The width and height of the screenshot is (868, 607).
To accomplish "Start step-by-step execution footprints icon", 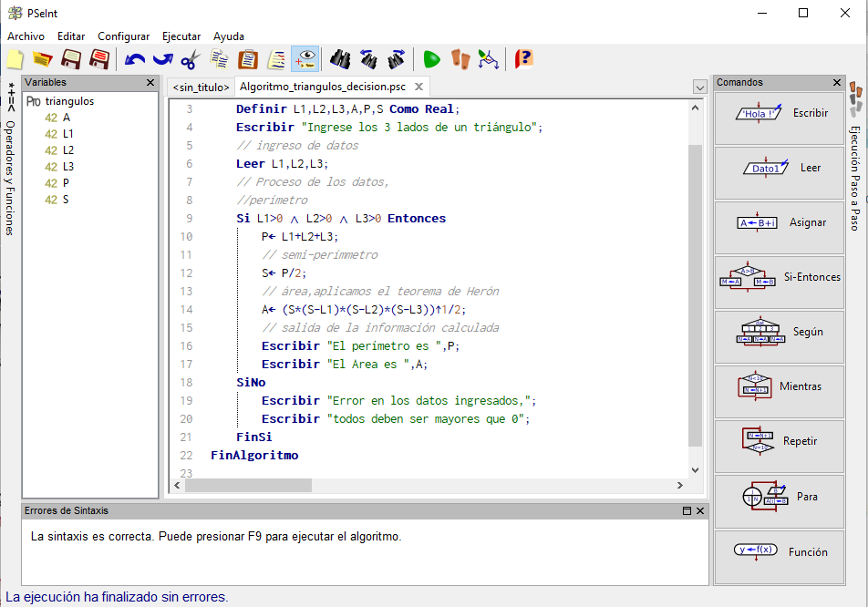I will point(460,59).
